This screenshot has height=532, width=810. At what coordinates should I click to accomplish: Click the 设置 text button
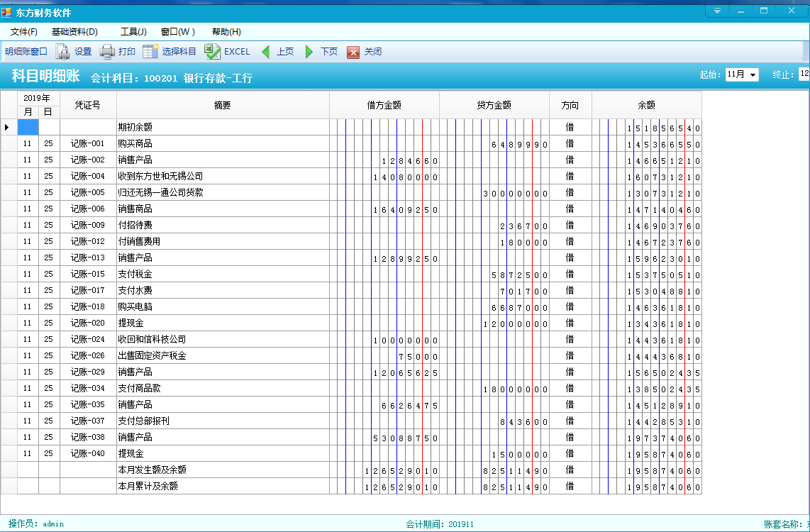coord(83,52)
